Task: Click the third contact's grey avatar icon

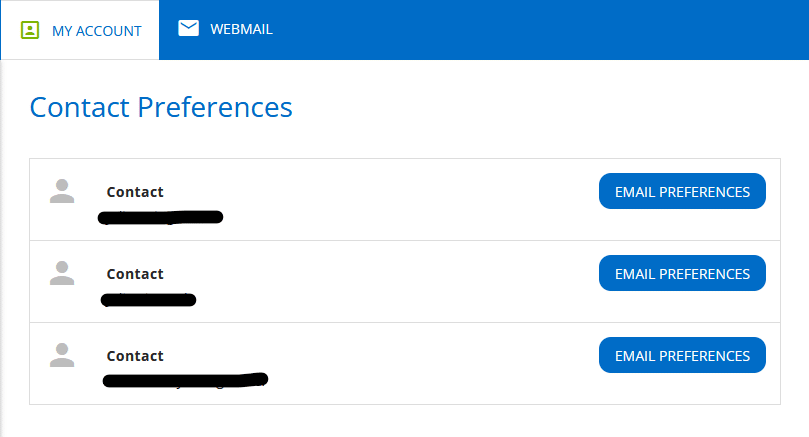Action: pos(62,355)
